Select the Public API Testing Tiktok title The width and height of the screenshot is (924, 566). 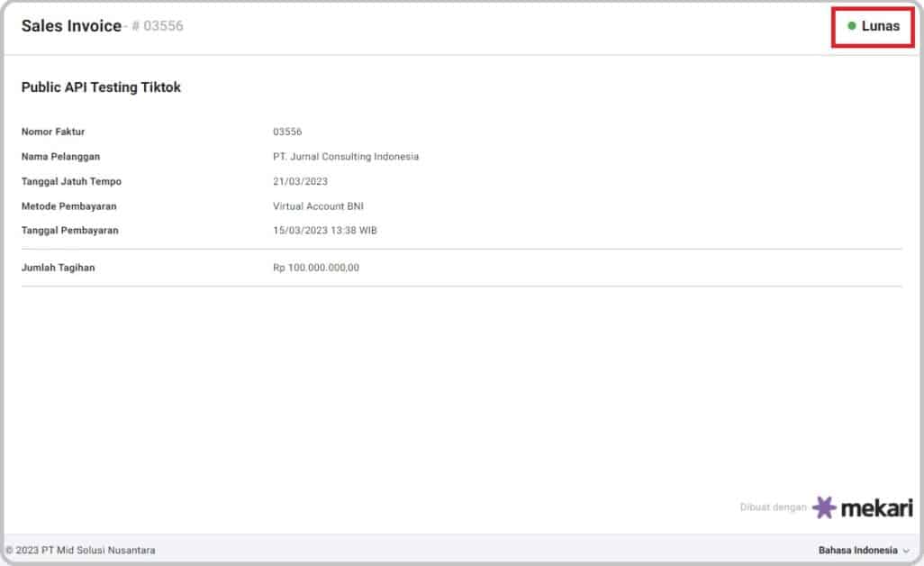101,87
